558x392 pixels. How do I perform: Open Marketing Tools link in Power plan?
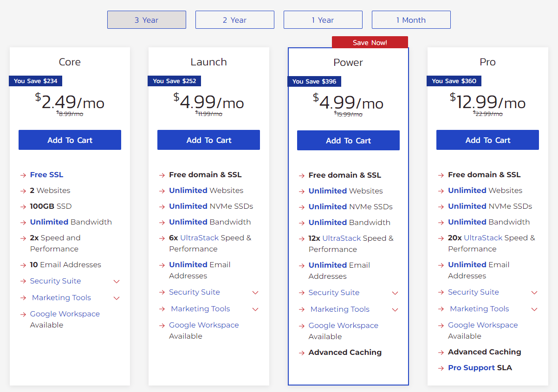tap(340, 309)
